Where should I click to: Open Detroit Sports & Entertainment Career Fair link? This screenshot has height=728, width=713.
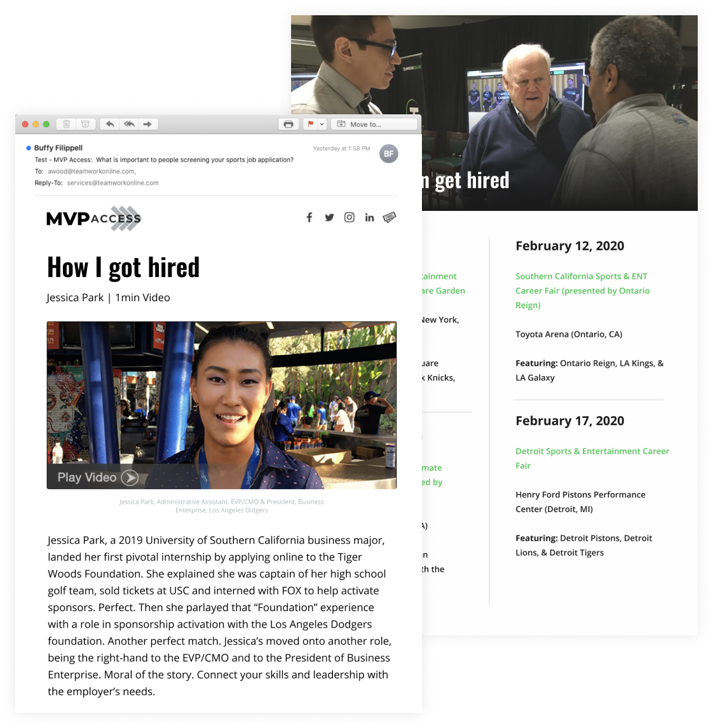point(592,458)
